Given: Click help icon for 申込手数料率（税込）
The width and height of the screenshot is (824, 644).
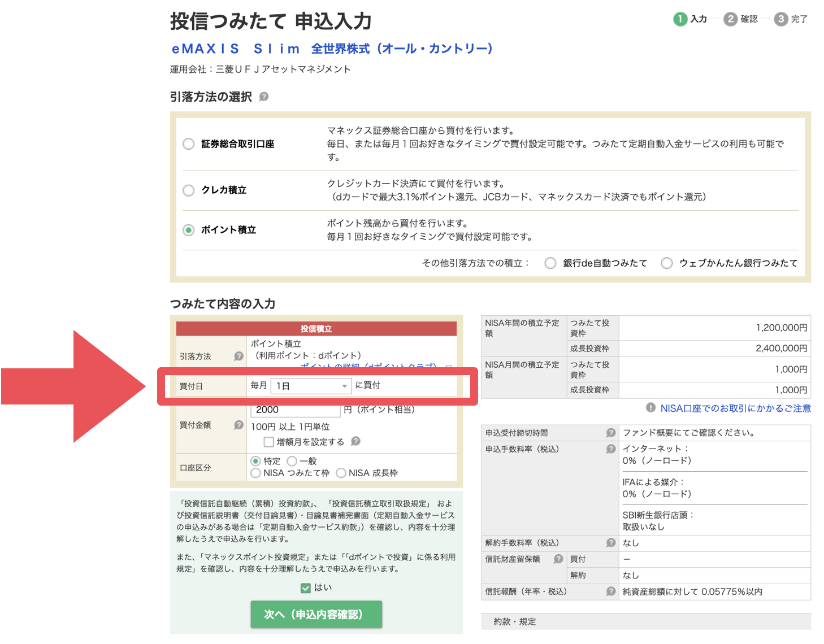Looking at the screenshot, I should [x=610, y=449].
